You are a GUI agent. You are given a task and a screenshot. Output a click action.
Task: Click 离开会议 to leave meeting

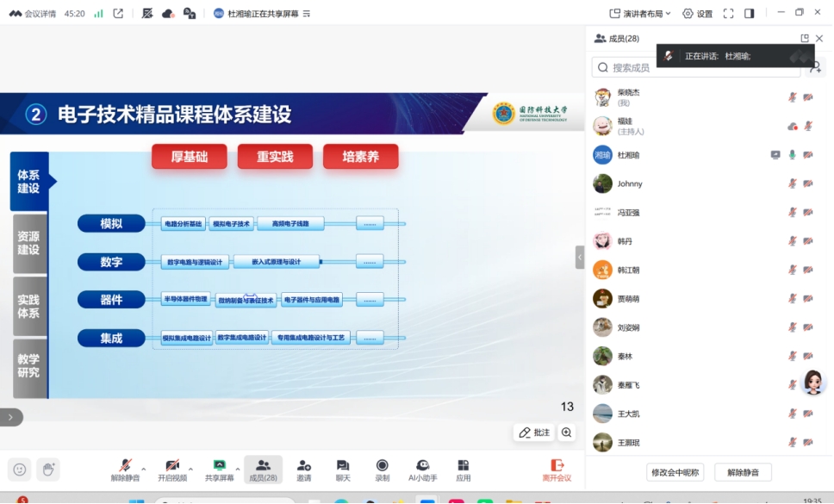557,470
